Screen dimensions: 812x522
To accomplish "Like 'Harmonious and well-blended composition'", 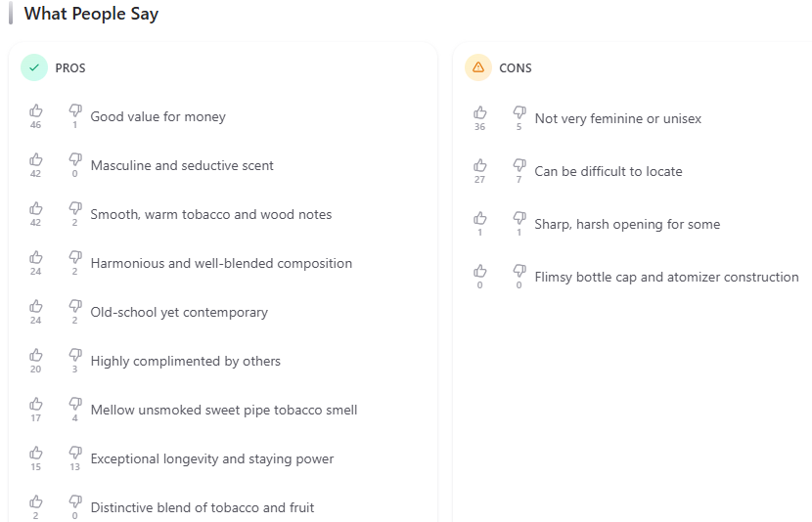I will click(x=36, y=257).
